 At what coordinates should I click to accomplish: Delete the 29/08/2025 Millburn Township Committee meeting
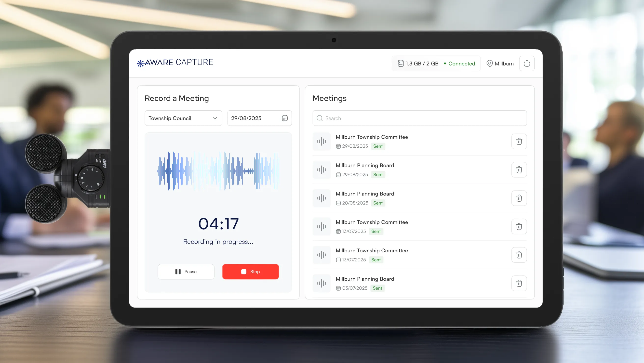[x=519, y=142]
